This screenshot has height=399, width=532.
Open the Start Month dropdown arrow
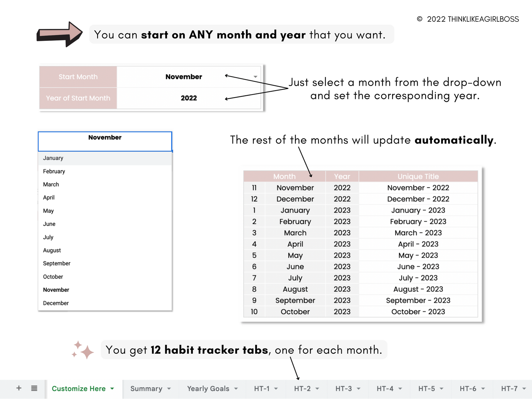coord(255,77)
